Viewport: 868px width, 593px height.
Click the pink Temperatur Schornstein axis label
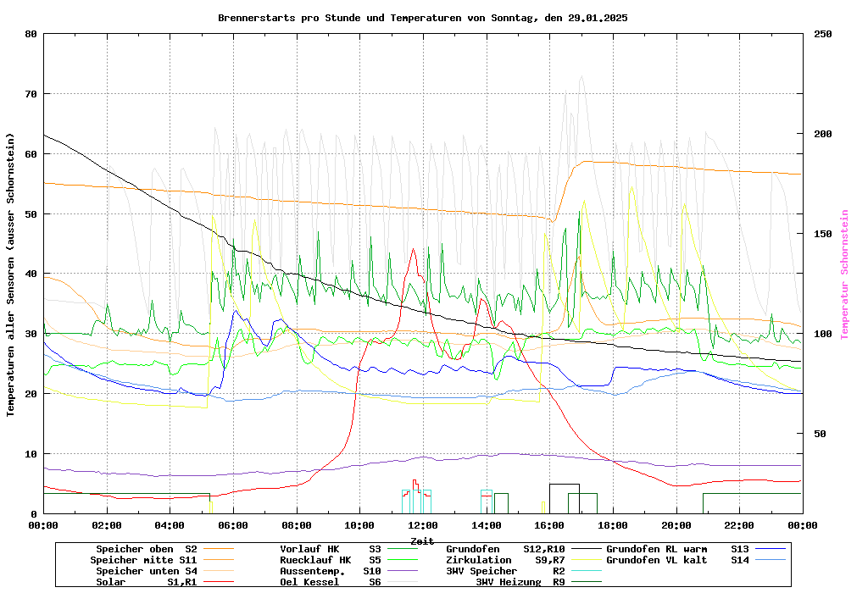point(844,274)
